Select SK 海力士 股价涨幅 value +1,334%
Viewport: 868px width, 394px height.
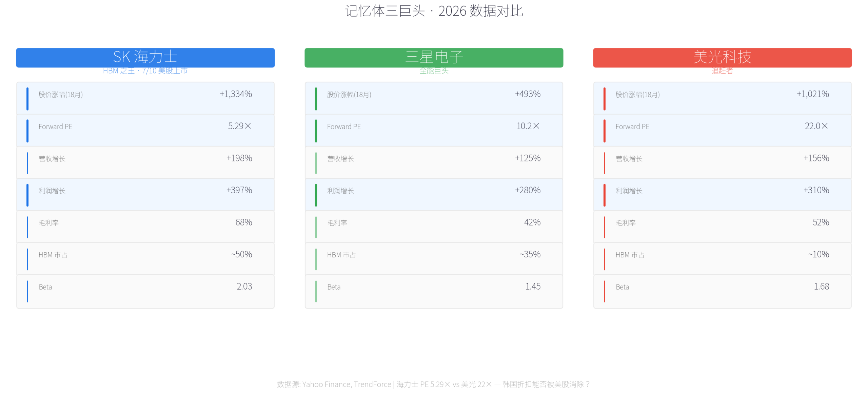click(236, 94)
